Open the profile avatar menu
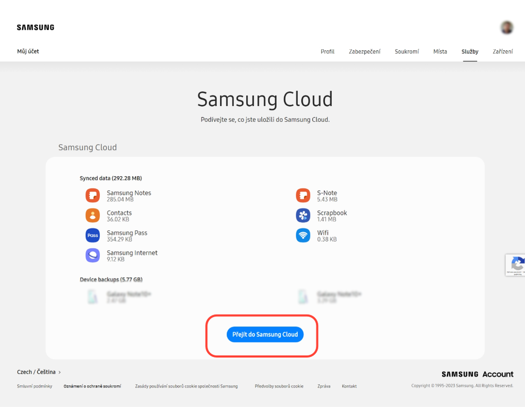525x420 pixels. pos(507,27)
